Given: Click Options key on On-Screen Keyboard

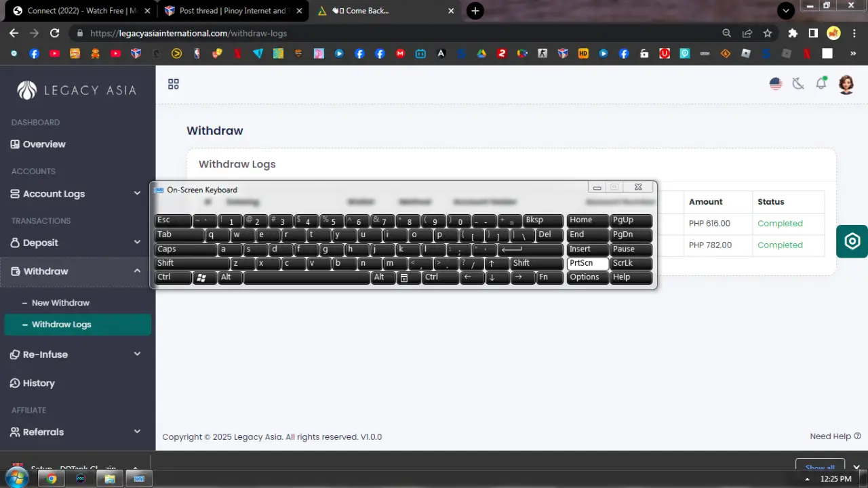Looking at the screenshot, I should click(x=588, y=277).
